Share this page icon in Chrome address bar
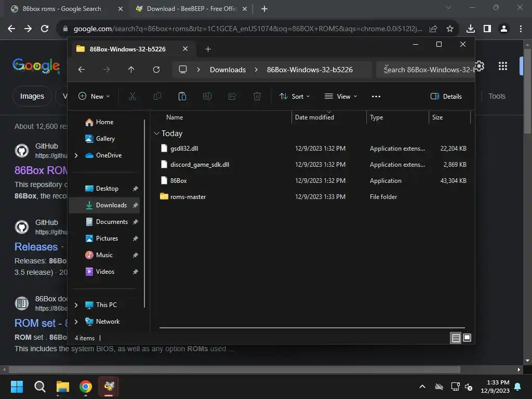Viewport: 532px width, 399px height. pyautogui.click(x=433, y=29)
